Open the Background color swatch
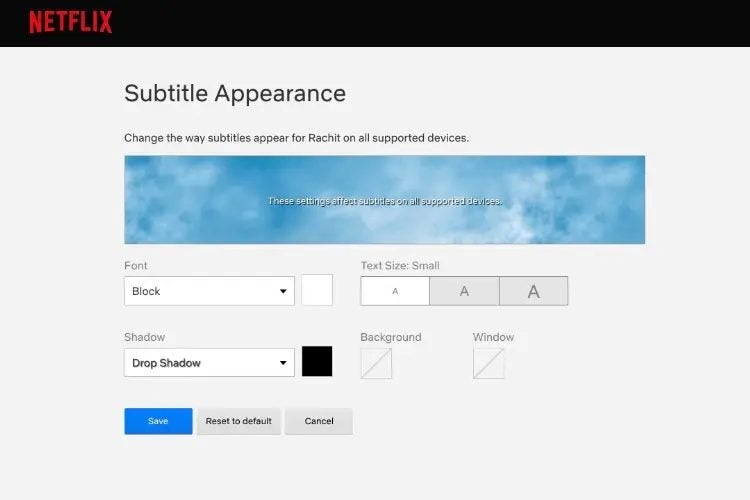The width and height of the screenshot is (750, 500). [376, 364]
